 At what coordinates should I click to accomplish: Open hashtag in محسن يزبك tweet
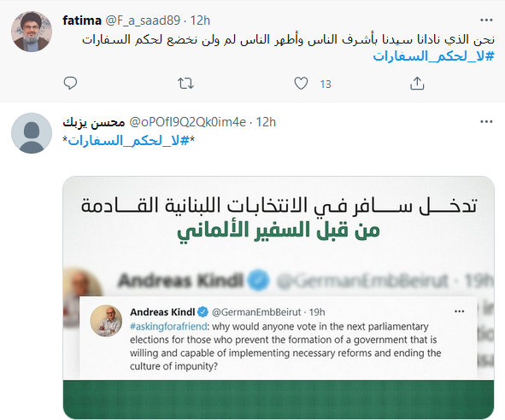[x=129, y=141]
